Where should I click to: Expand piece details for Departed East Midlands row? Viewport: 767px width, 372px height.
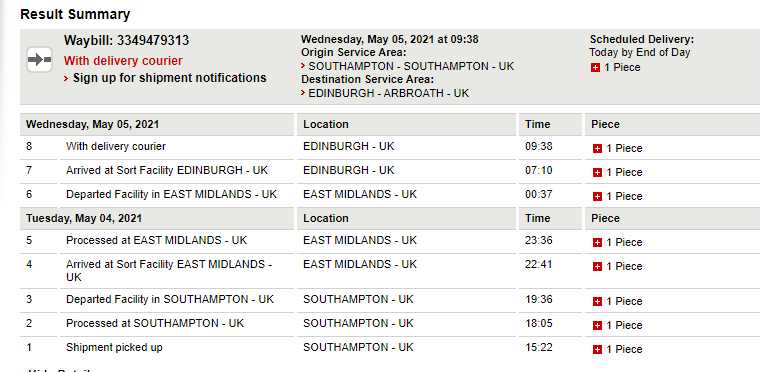pos(597,196)
